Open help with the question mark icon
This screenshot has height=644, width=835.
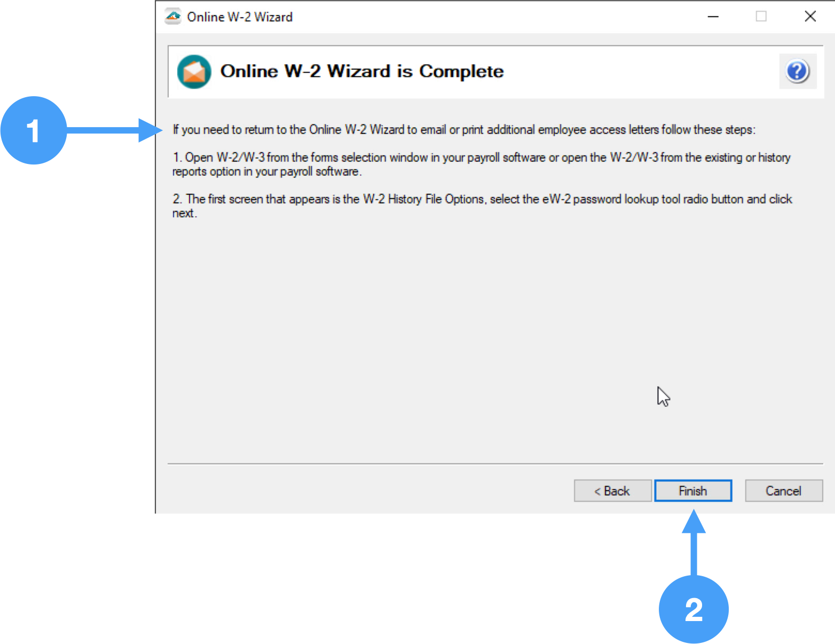point(797,71)
